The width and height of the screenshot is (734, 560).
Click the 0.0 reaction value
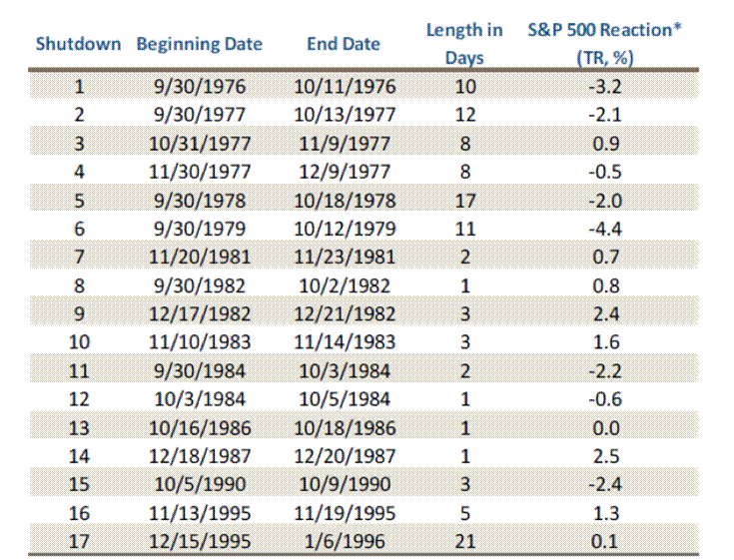pos(605,428)
